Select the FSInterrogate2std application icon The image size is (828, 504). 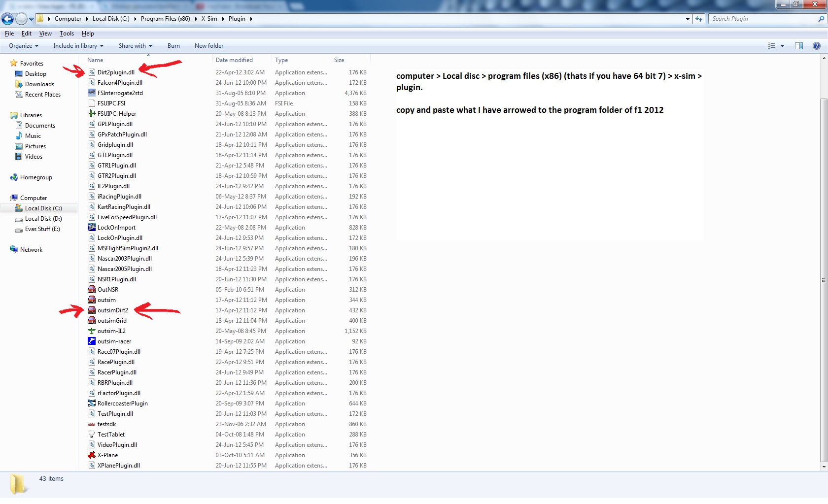point(92,93)
